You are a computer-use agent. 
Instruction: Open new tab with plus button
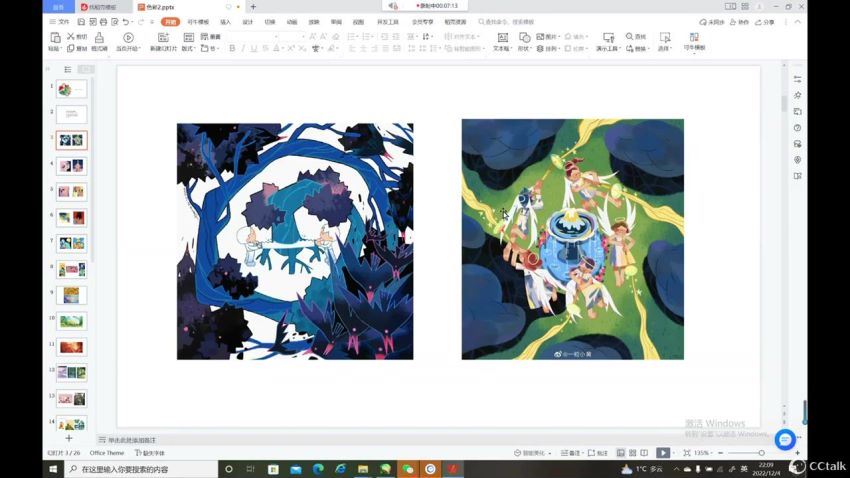pos(253,7)
